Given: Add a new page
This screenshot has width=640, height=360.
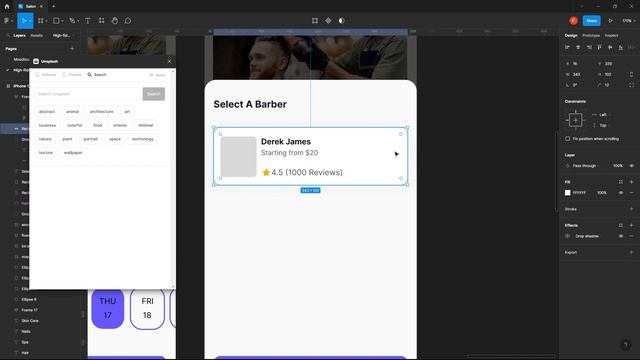Looking at the screenshot, I should click(72, 49).
